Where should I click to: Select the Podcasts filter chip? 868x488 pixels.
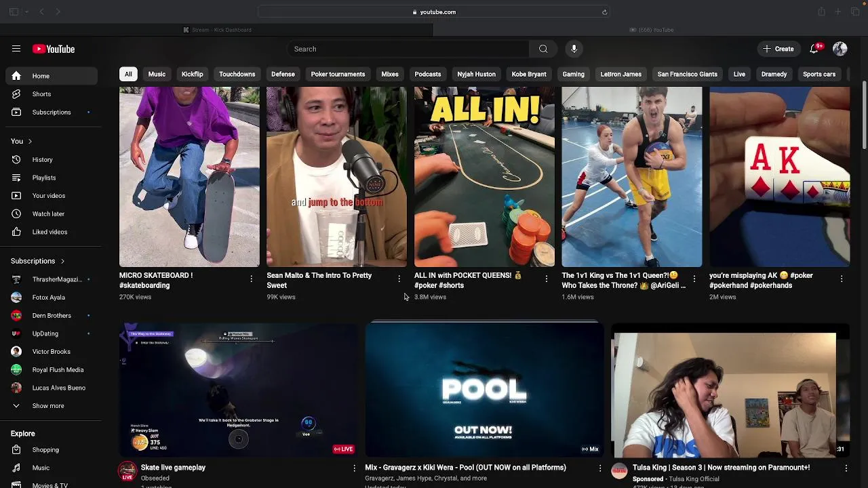[428, 74]
